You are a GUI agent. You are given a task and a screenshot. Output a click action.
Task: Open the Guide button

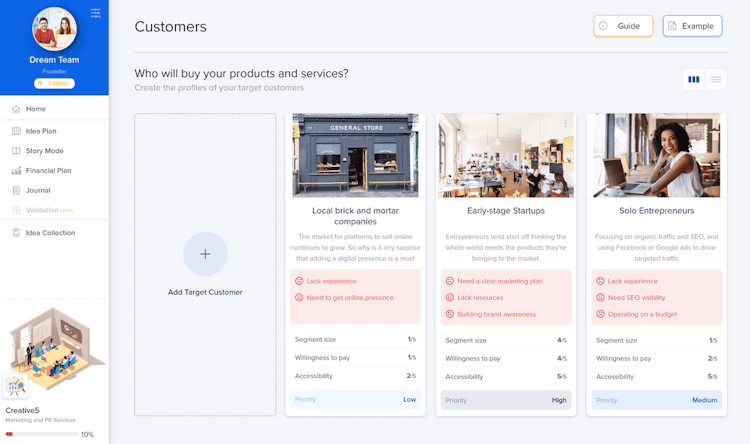pos(623,26)
